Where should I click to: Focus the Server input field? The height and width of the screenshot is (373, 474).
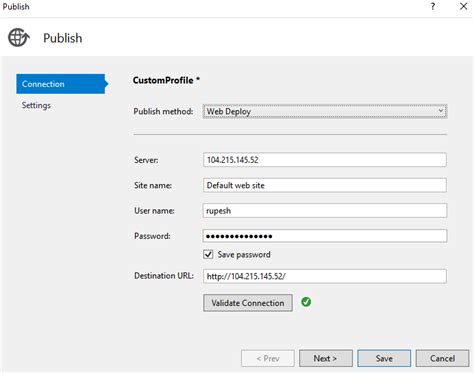[325, 160]
